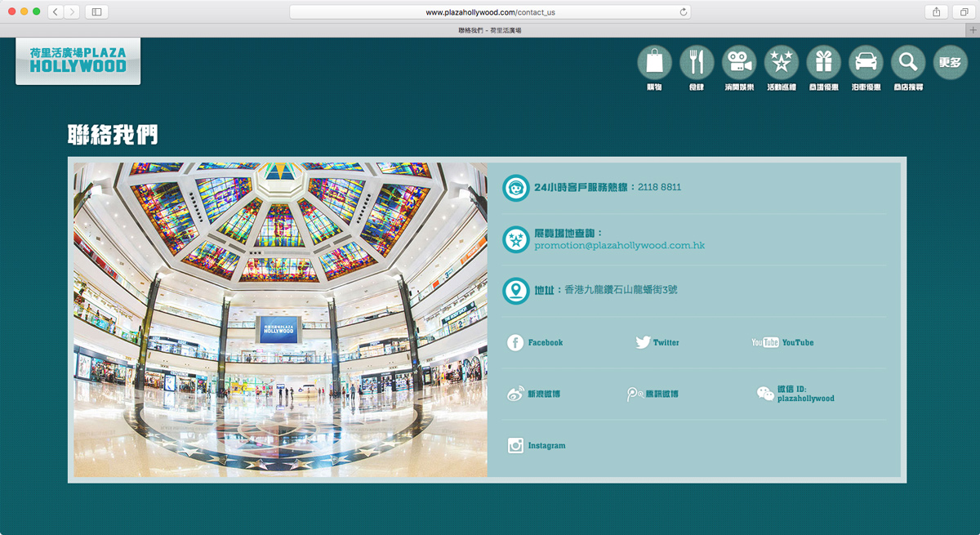Click the promotion@plazahollywood.com.hk email link
Image resolution: width=980 pixels, height=535 pixels.
[619, 245]
